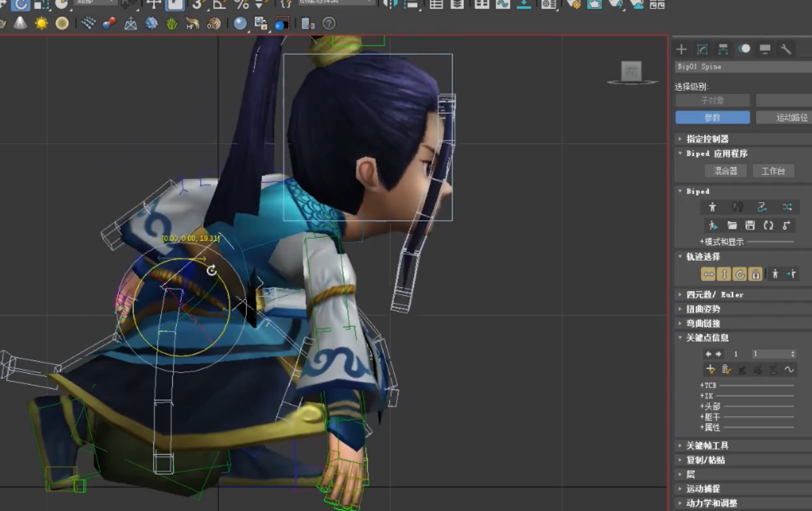The image size is (812, 511).
Task: Expand the 关键帧工具 rollout
Action: [707, 446]
